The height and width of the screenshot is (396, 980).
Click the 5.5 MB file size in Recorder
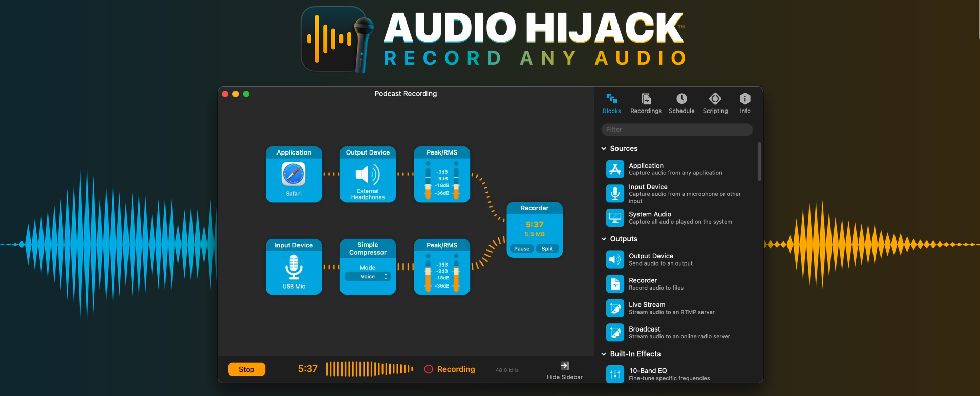(x=535, y=234)
